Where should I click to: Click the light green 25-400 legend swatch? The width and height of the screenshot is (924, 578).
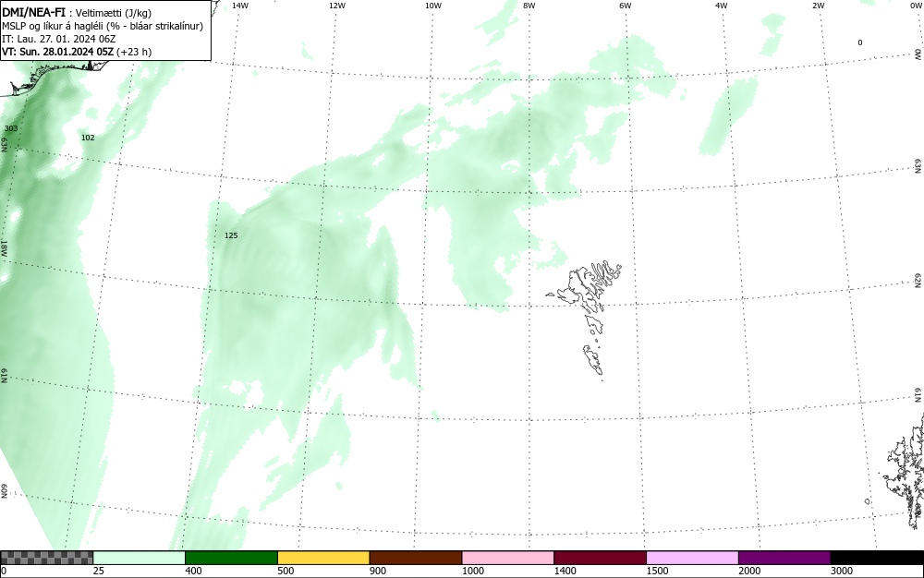[x=140, y=558]
